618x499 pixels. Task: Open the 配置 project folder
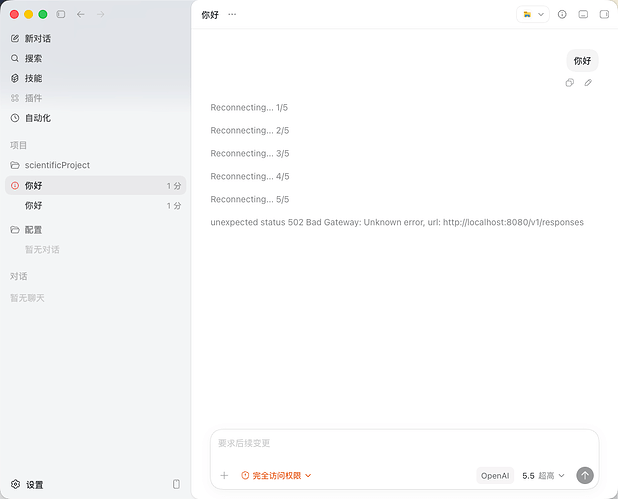[x=95, y=230]
